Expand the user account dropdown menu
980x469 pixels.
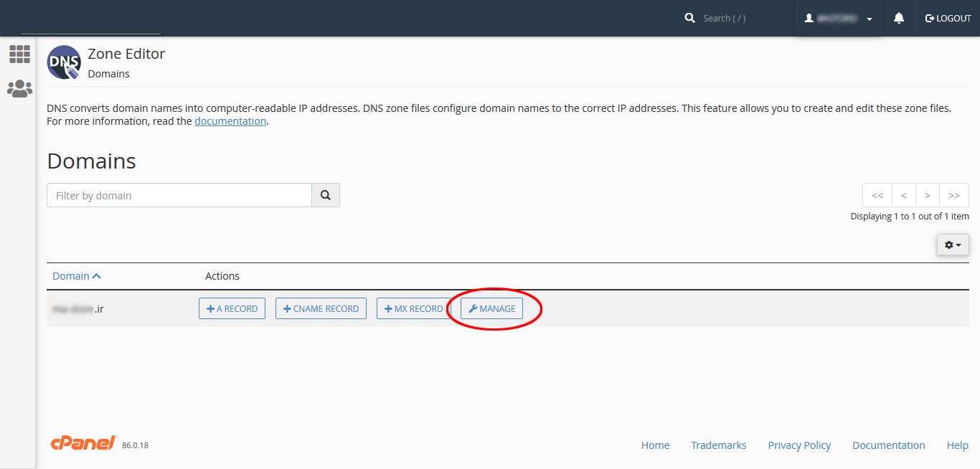tap(838, 18)
